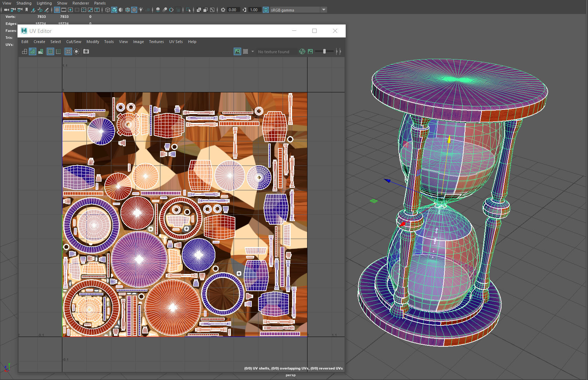The height and width of the screenshot is (380, 588).
Task: Click the UV distortion icon in UV Editor
Action: click(x=41, y=51)
